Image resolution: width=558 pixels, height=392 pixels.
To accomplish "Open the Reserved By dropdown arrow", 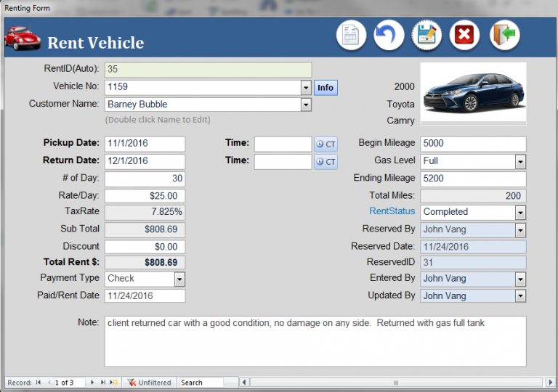I will point(520,230).
